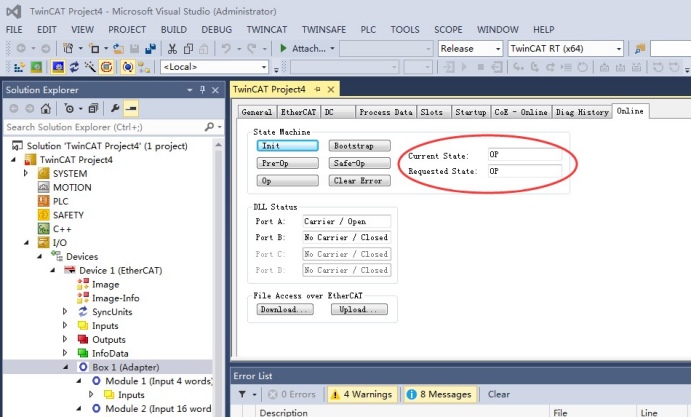Open the SCOPE menu
The width and height of the screenshot is (692, 417).
coord(448,30)
